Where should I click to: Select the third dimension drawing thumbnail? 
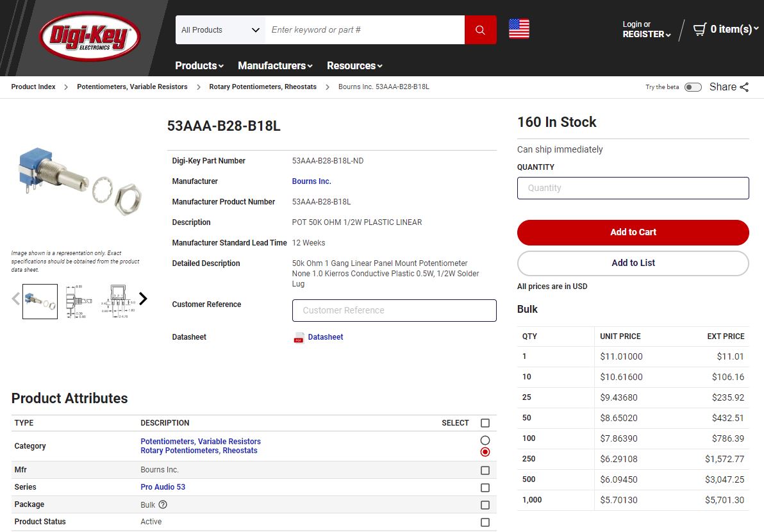118,301
